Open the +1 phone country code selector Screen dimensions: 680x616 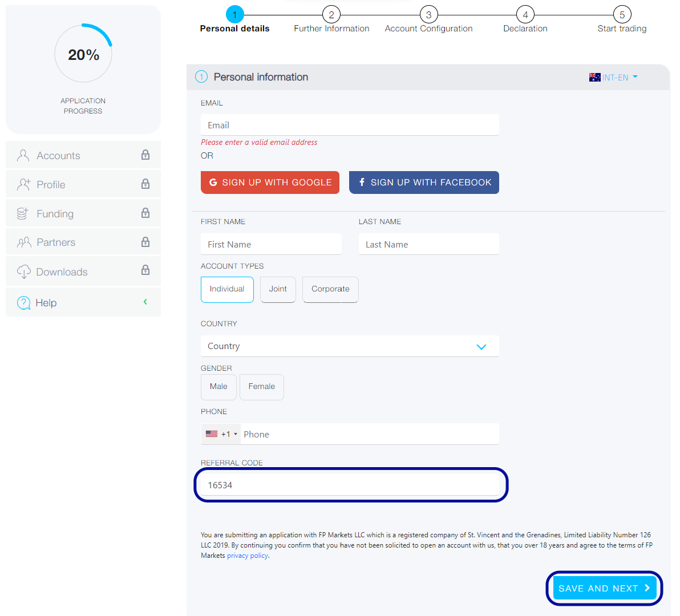point(221,434)
